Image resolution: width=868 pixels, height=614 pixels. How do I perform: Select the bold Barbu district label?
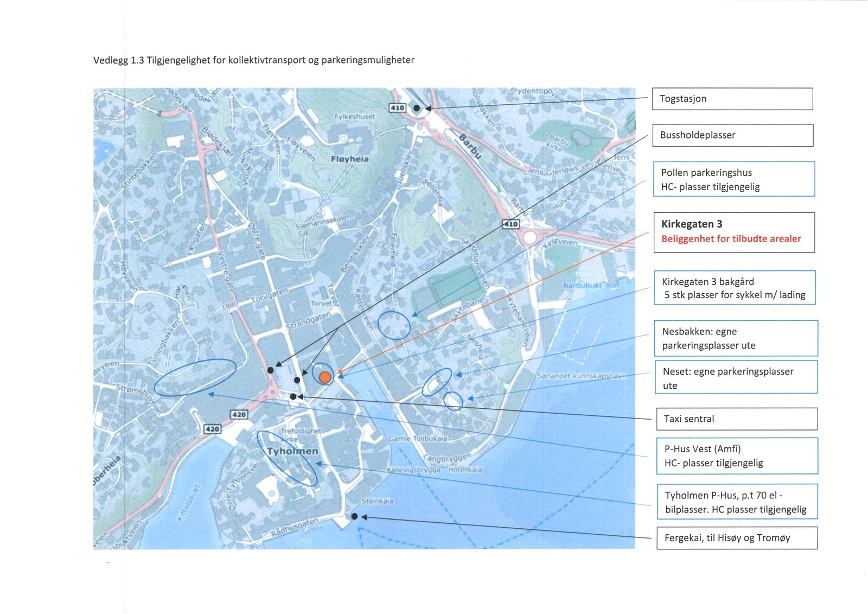point(470,146)
